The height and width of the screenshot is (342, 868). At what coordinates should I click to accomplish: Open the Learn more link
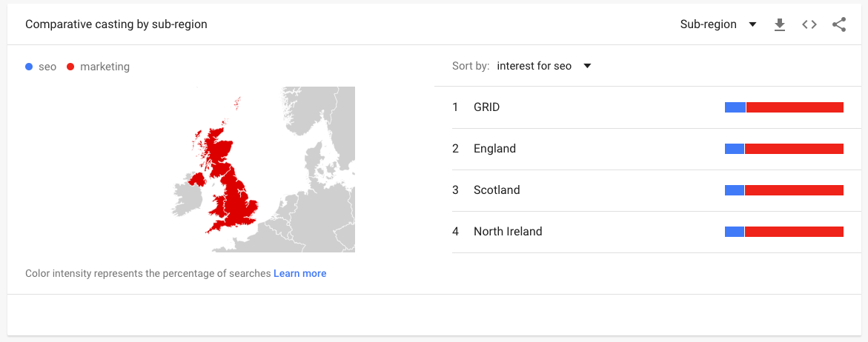click(x=300, y=273)
